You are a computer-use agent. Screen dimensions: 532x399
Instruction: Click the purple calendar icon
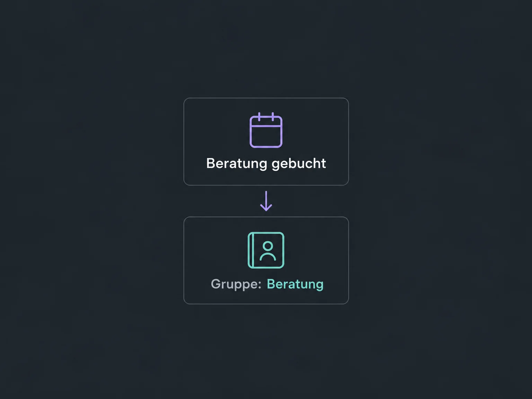click(x=266, y=130)
